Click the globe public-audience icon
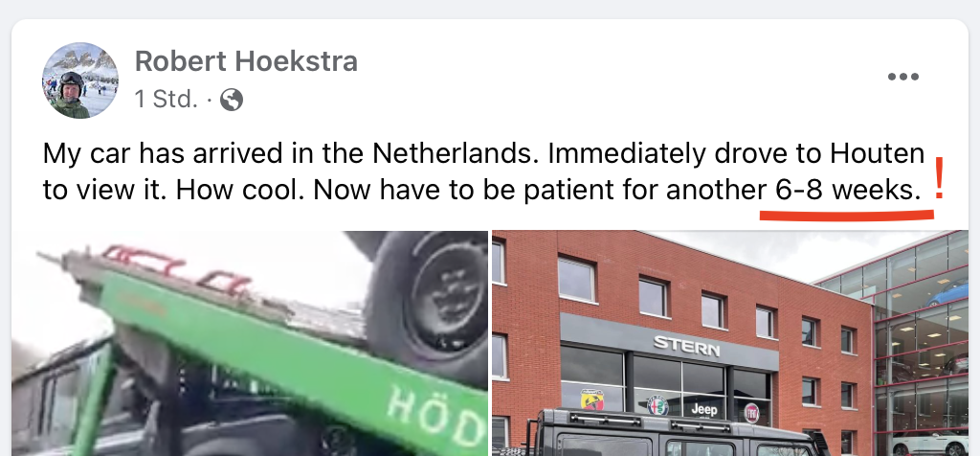The image size is (980, 456). point(232,100)
